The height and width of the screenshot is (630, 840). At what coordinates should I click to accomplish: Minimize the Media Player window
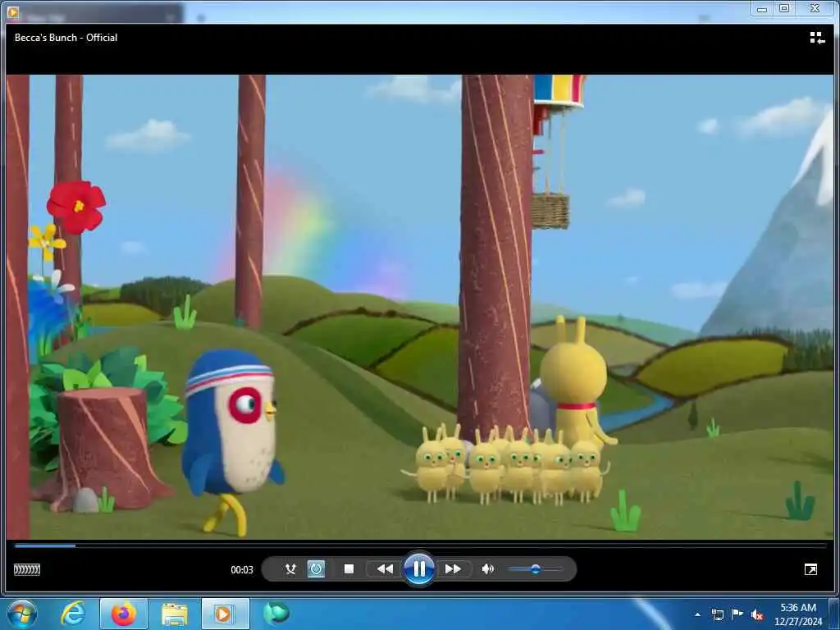pyautogui.click(x=762, y=8)
